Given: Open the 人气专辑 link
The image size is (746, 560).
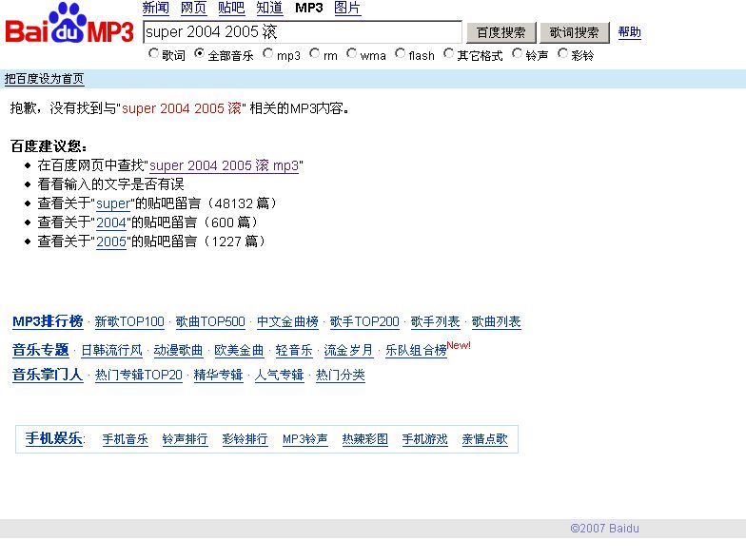Looking at the screenshot, I should tap(280, 375).
